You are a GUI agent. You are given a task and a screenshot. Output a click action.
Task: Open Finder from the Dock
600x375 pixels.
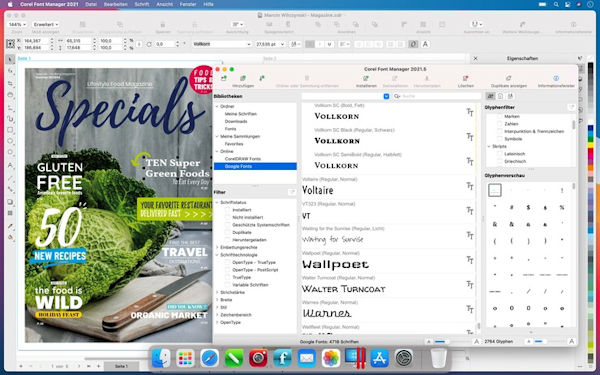[161, 359]
